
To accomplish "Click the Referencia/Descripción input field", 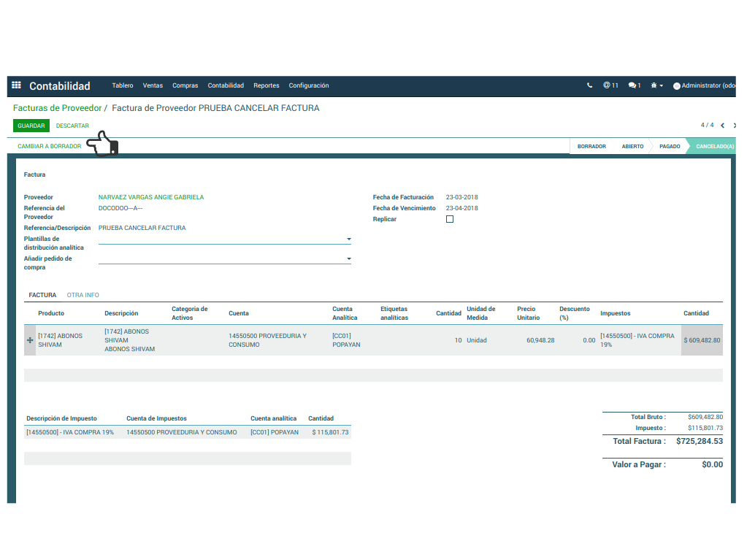I will (x=219, y=228).
